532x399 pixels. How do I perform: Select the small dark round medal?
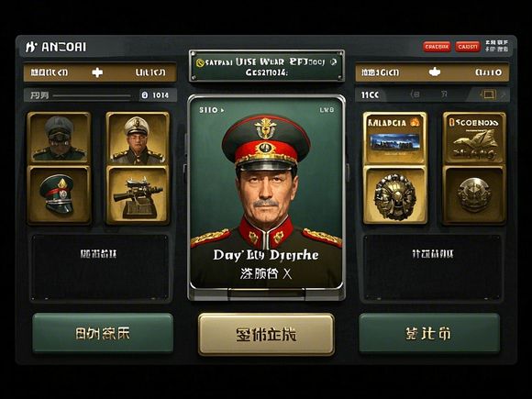pyautogui.click(x=474, y=195)
